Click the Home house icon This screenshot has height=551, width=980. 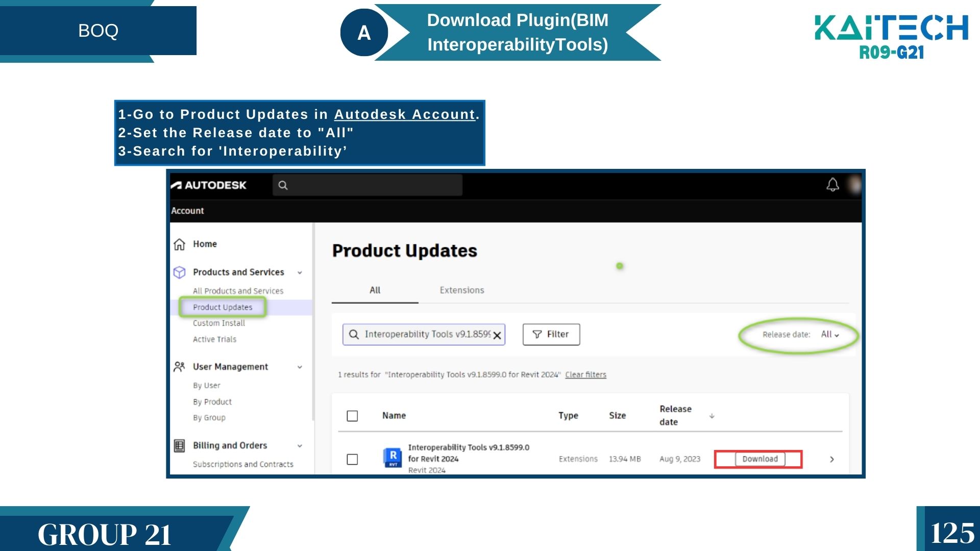pos(179,244)
